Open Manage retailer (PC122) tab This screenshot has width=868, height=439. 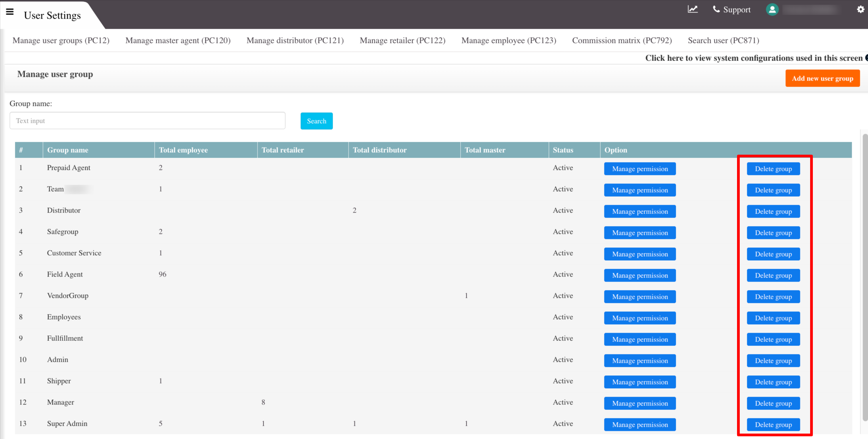tap(403, 40)
